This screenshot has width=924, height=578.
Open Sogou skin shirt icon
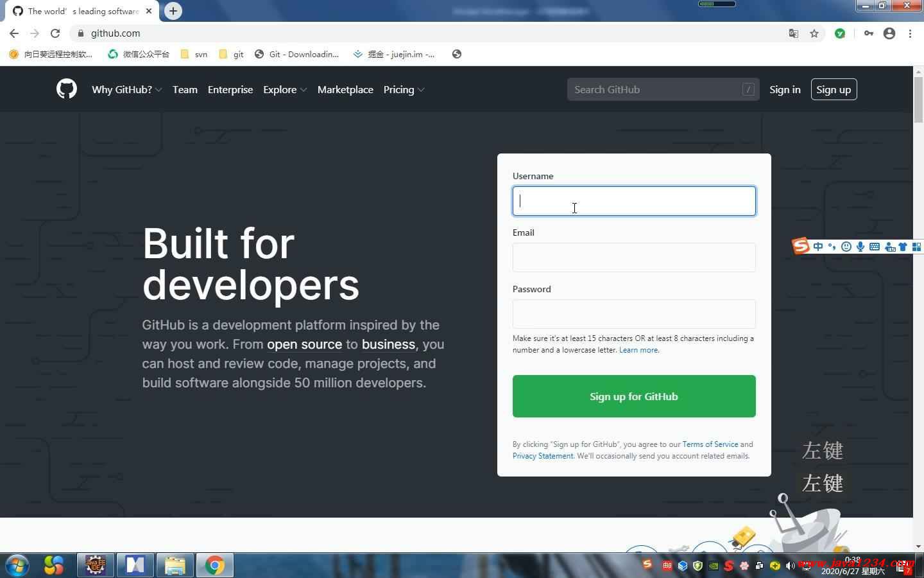pyautogui.click(x=903, y=247)
